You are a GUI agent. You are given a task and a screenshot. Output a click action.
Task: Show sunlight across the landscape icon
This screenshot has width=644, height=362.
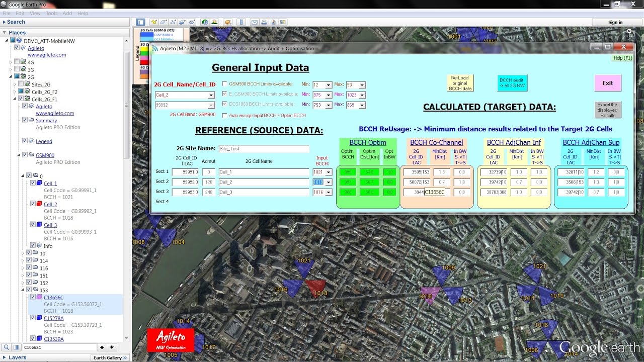[x=214, y=22]
